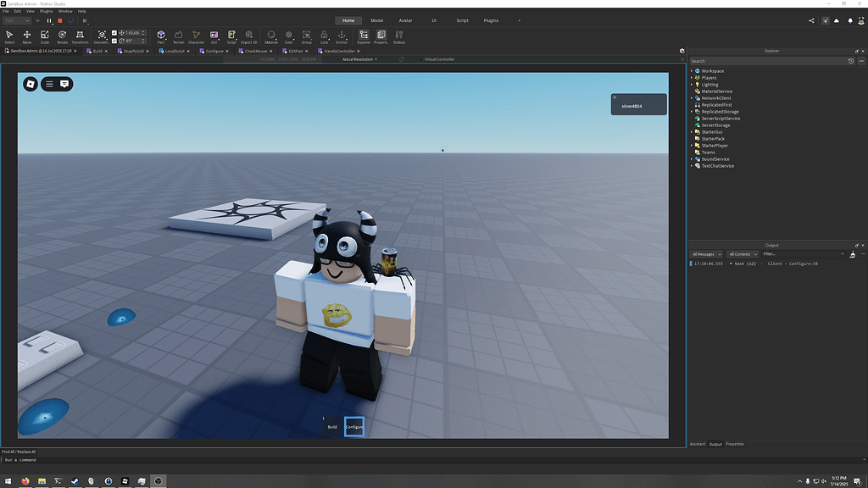Activate the Rotate tool
The height and width of the screenshot is (488, 868).
[63, 35]
